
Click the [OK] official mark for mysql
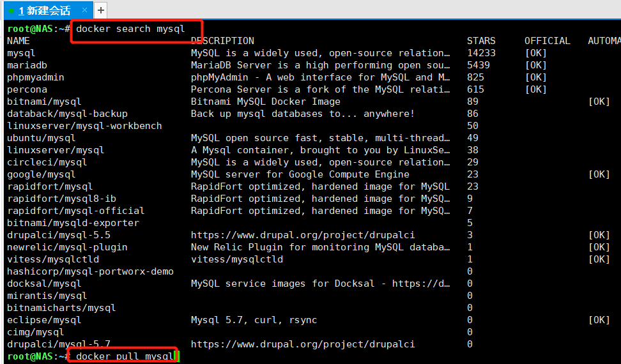click(535, 53)
